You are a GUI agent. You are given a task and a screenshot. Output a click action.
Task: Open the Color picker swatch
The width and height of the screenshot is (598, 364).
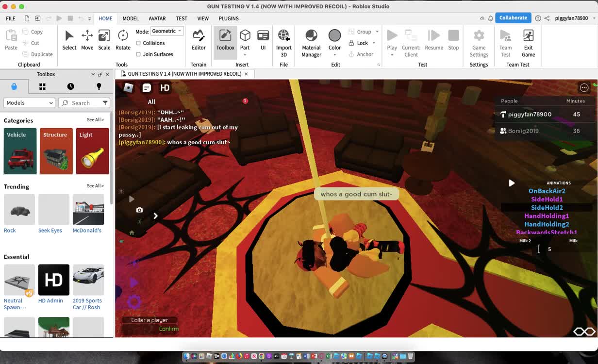(x=334, y=36)
